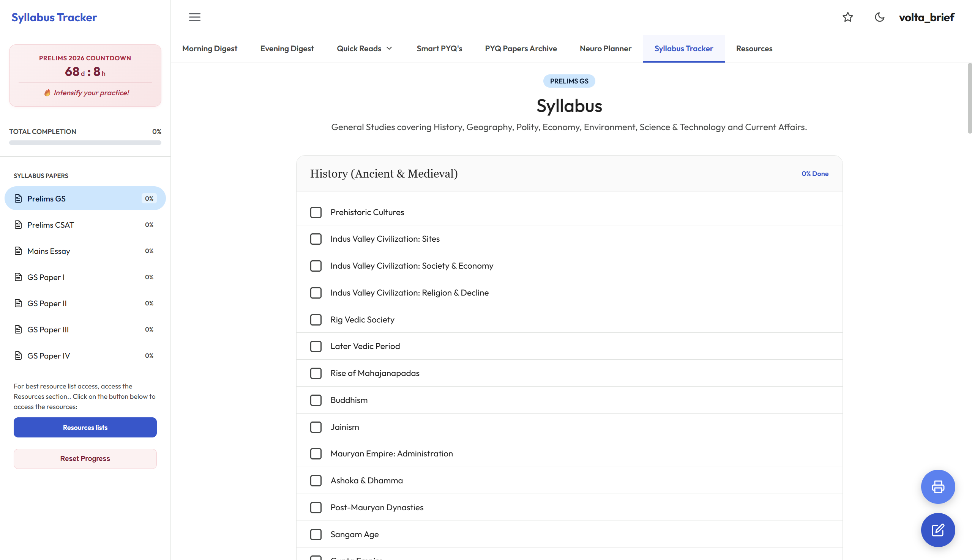Click the star bookmark icon in the header
Viewport: 972px width, 560px height.
(x=848, y=17)
